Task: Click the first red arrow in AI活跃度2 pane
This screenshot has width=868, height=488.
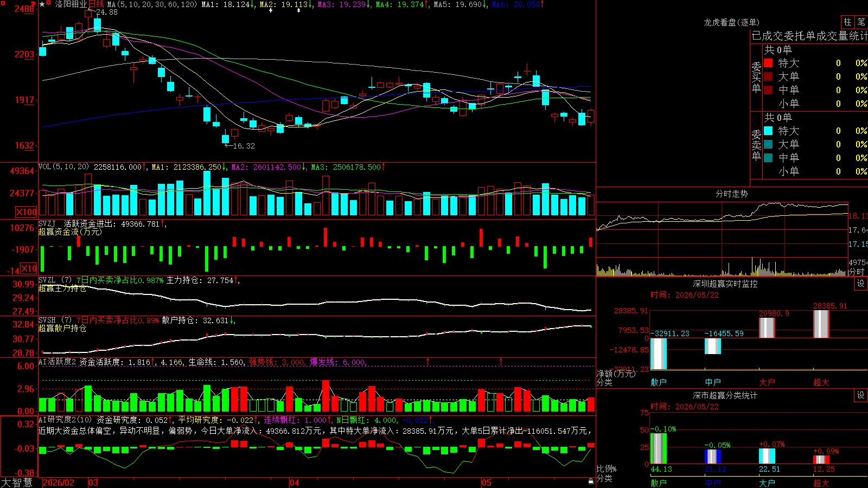Action: (428, 361)
